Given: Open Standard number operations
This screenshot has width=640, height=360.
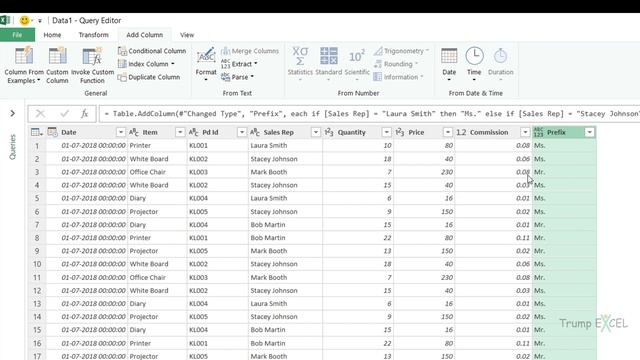Looking at the screenshot, I should point(329,63).
